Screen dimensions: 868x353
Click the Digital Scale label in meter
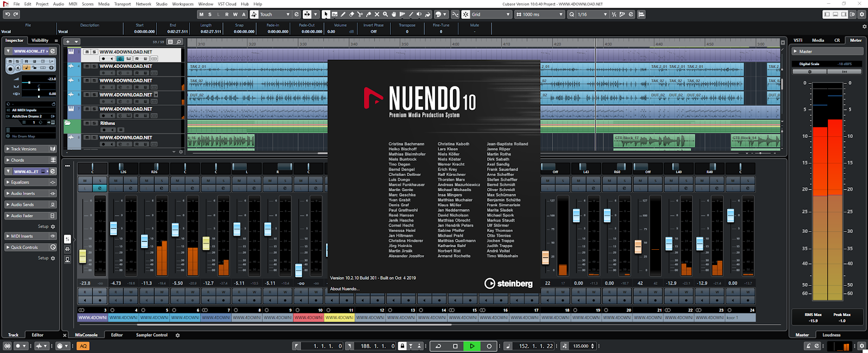click(809, 64)
